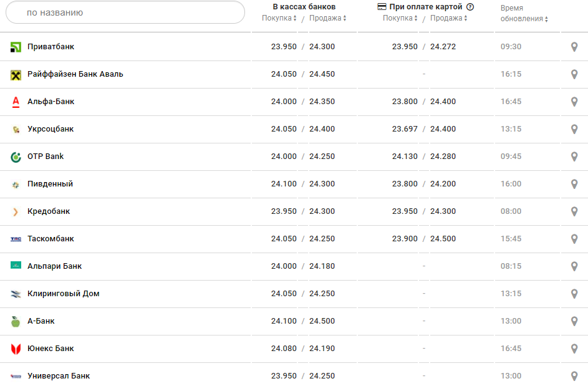Image resolution: width=588 pixels, height=386 pixels.
Task: Open the Универсал Банк link
Action: coord(59,376)
